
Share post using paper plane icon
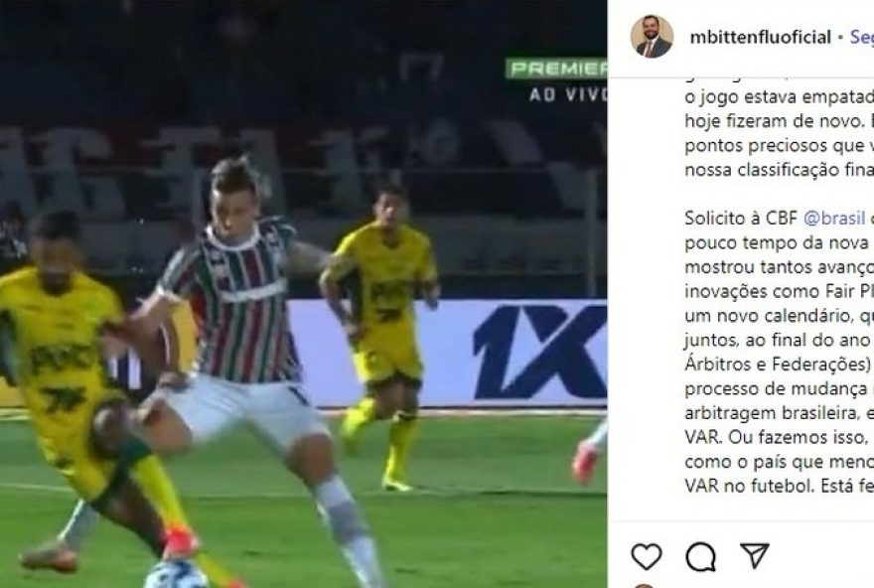[755, 555]
